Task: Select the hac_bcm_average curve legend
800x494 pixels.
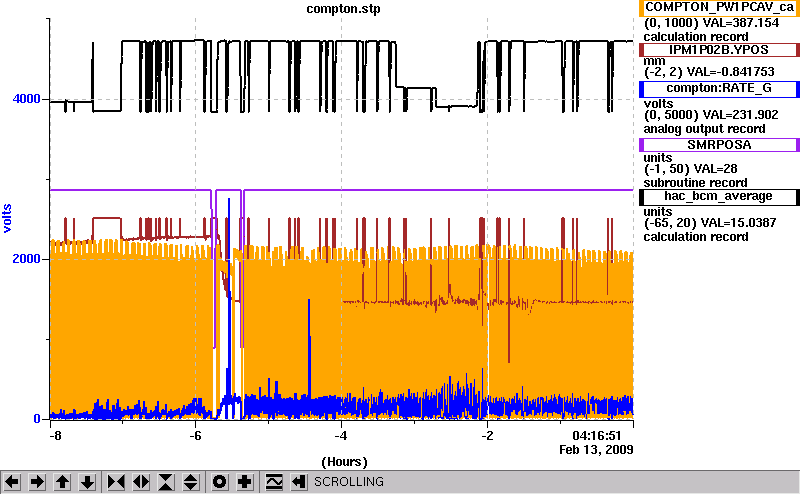Action: (x=719, y=196)
